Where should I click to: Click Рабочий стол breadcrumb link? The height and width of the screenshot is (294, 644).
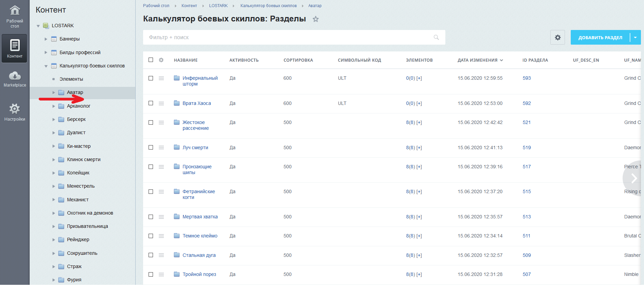(156, 6)
